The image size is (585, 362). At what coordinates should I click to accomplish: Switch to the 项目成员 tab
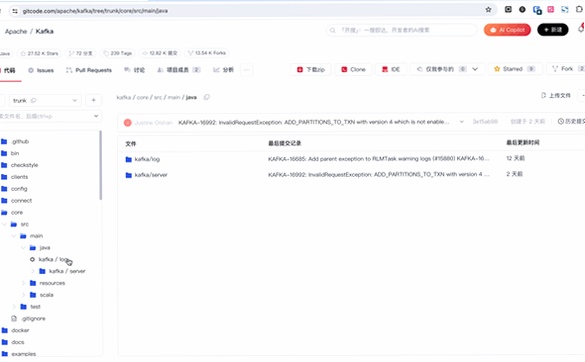179,70
